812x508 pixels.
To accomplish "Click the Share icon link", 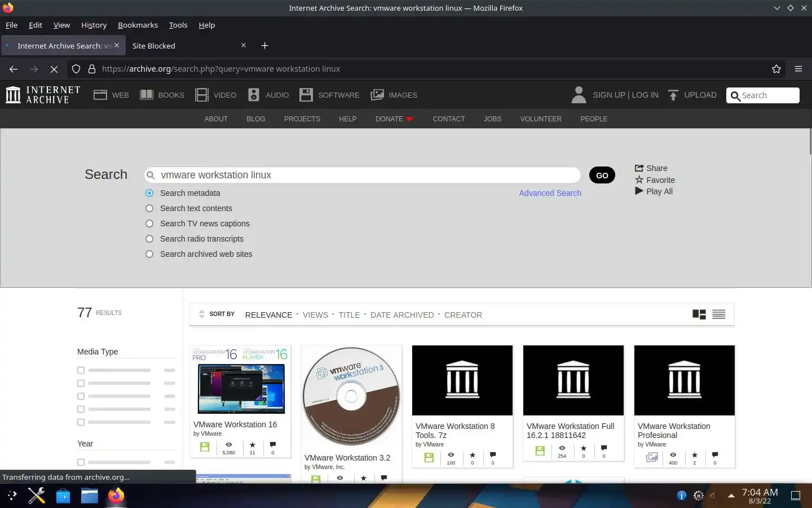I will point(651,168).
